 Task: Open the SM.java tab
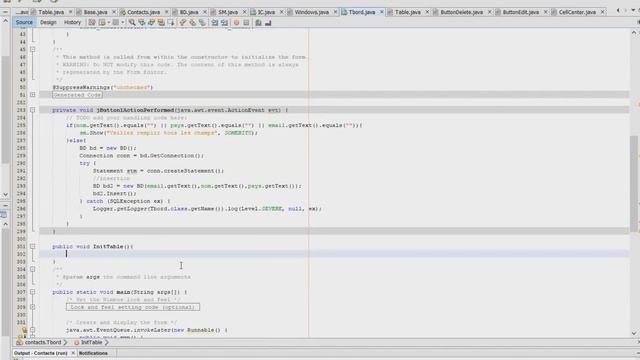pyautogui.click(x=228, y=12)
